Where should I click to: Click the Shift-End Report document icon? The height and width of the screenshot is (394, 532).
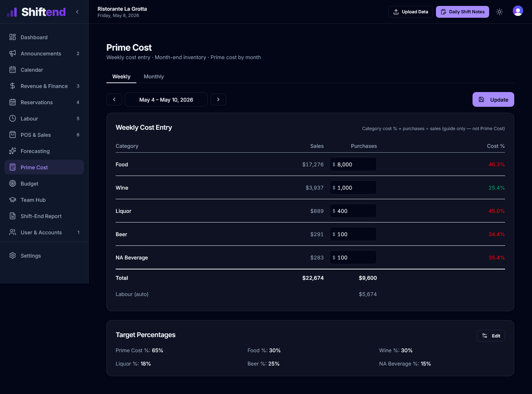[x=13, y=216]
